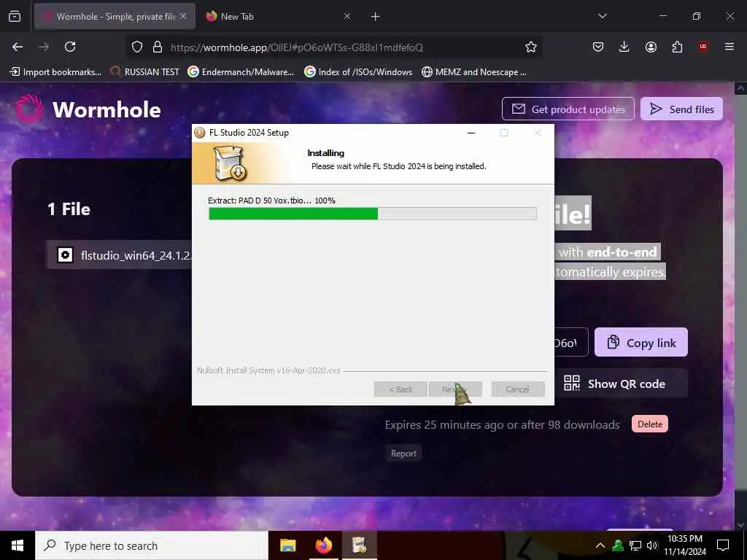Click the FL Studio Setup title bar icon
The width and height of the screenshot is (747, 560).
click(x=200, y=133)
